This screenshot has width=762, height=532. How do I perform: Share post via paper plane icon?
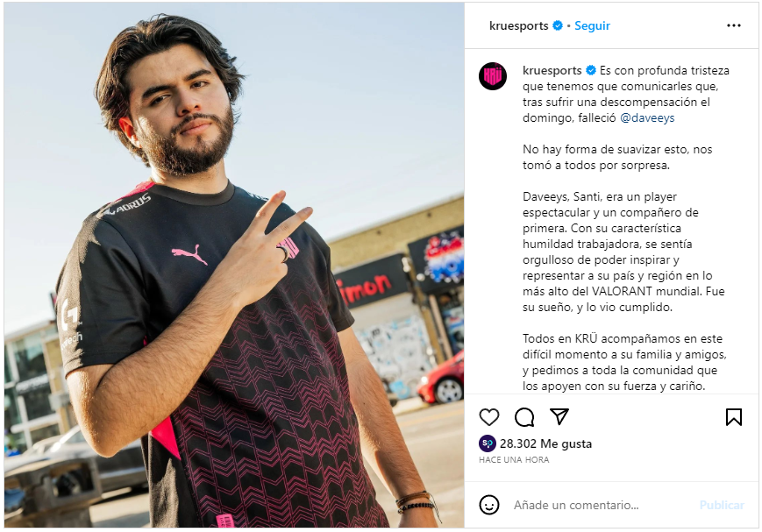point(559,416)
